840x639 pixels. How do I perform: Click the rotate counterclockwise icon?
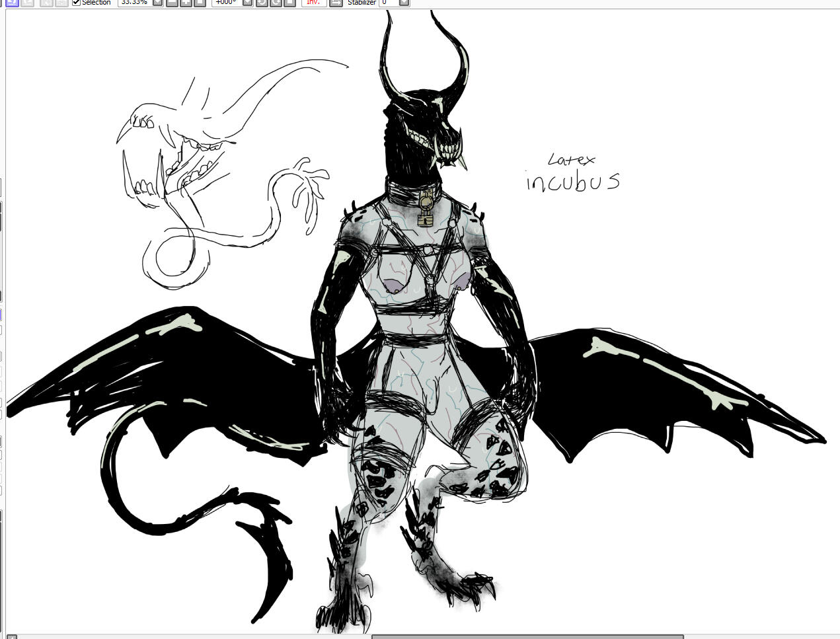point(262,2)
